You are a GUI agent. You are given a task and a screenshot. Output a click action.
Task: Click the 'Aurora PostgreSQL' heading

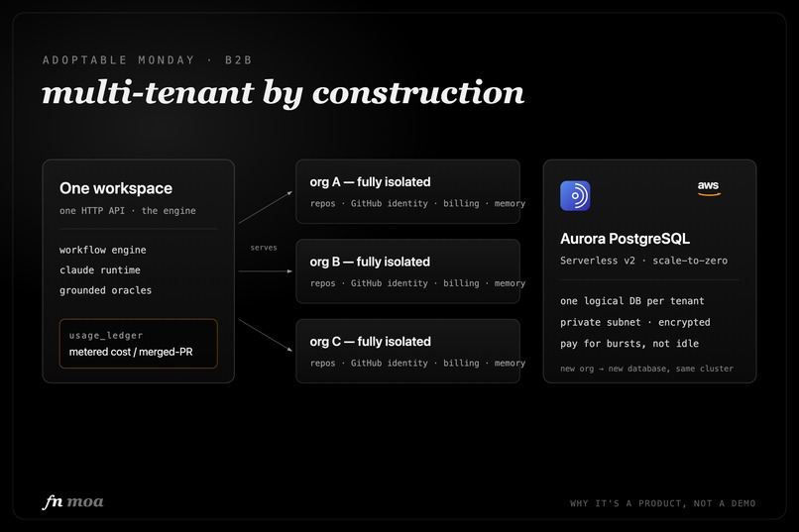coord(625,239)
